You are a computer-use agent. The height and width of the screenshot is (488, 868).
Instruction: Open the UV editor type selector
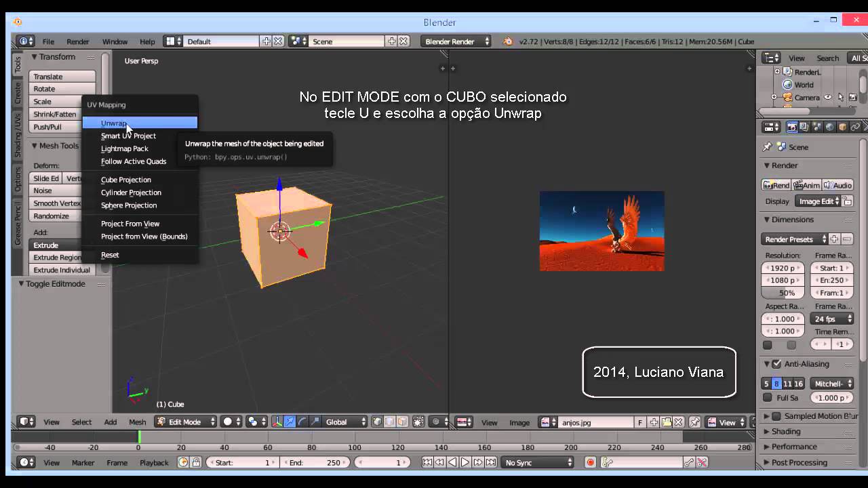point(465,422)
